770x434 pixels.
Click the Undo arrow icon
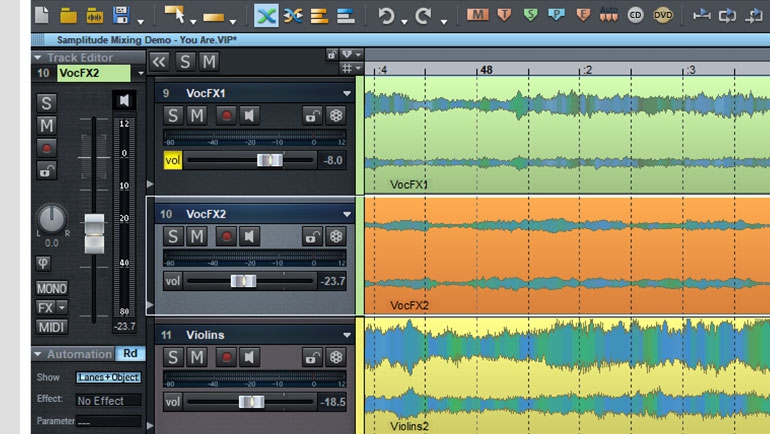click(386, 15)
